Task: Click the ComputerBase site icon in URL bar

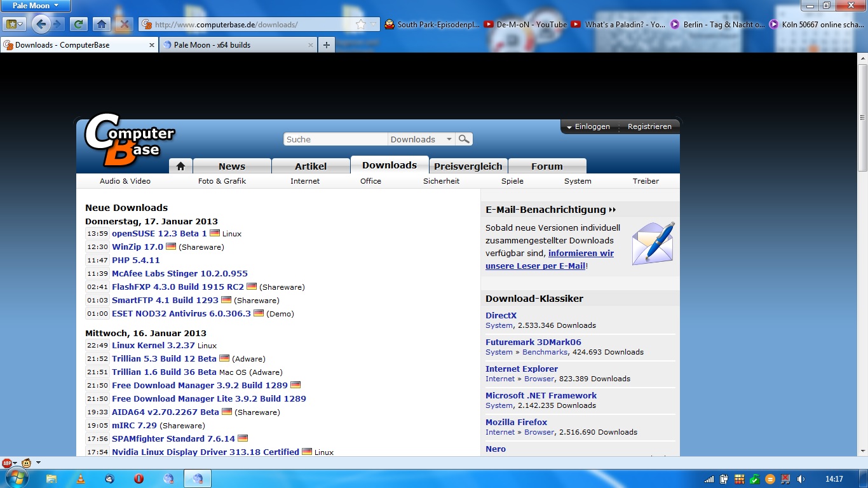Action: (x=146, y=24)
